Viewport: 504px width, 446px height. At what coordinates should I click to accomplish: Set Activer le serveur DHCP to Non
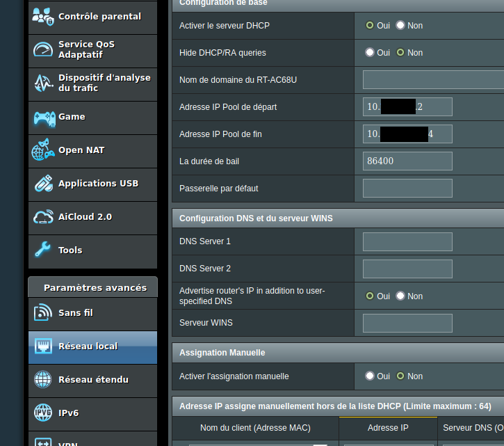(400, 25)
